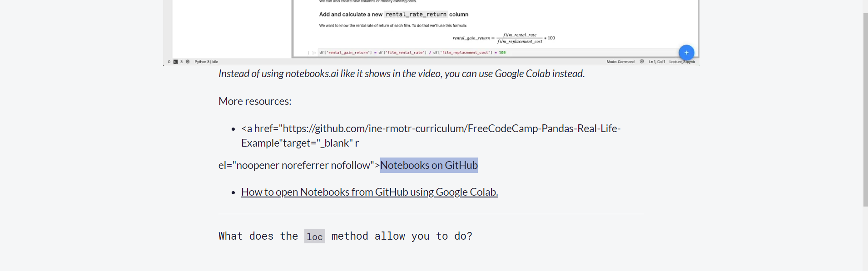This screenshot has width=868, height=271.
Task: Click the Ln 1, Col 1 cursor indicator
Action: pos(657,61)
